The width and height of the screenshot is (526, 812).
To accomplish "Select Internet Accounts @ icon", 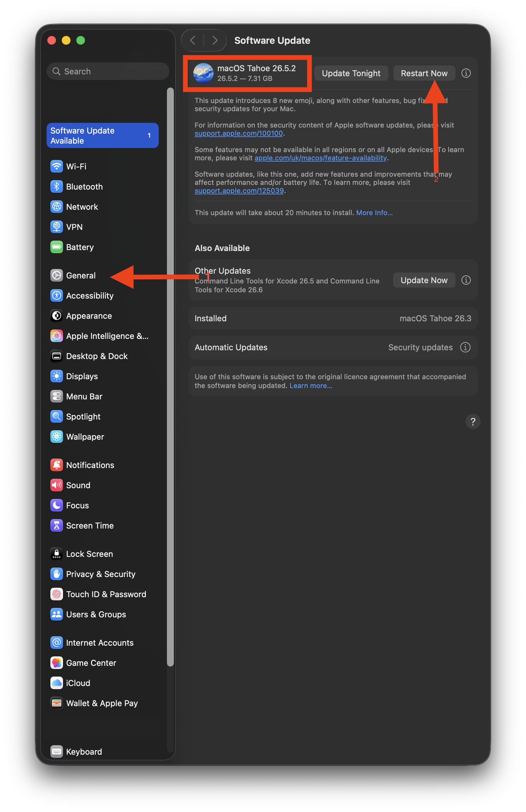I will pos(57,642).
